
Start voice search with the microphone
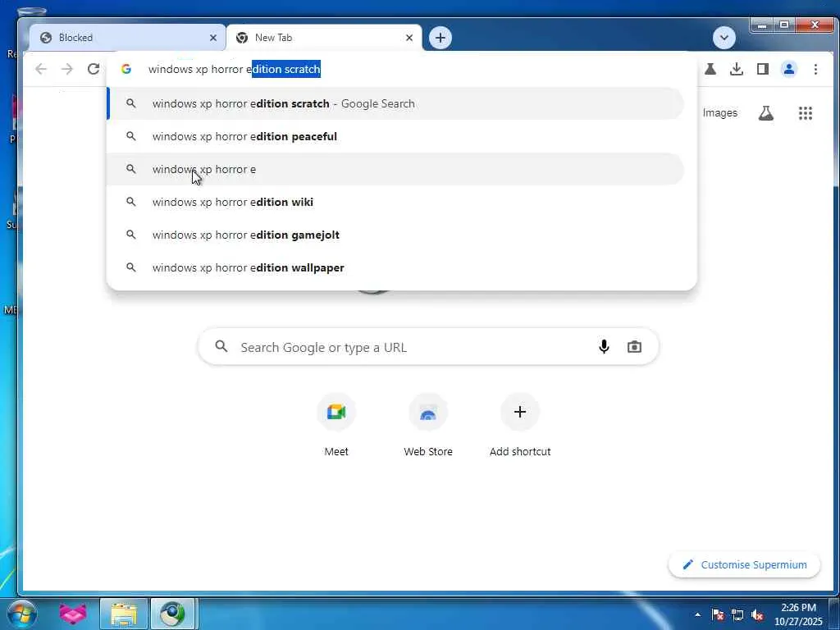coord(604,347)
